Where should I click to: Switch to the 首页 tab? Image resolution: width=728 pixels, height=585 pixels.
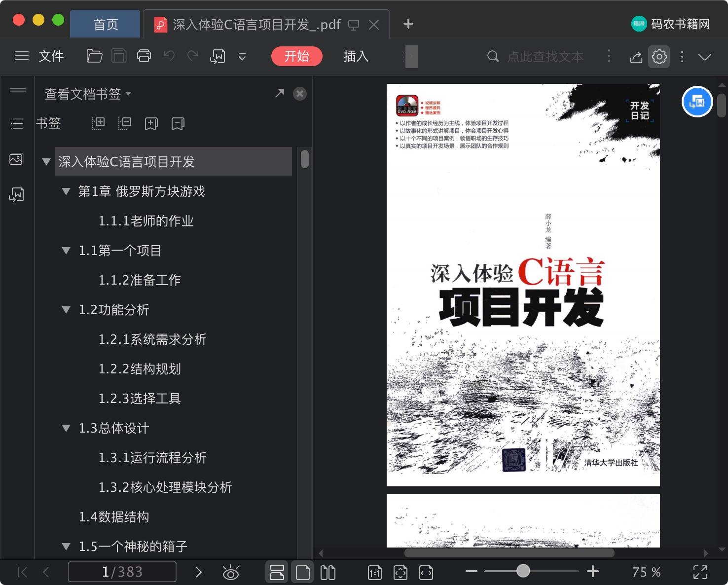(106, 24)
